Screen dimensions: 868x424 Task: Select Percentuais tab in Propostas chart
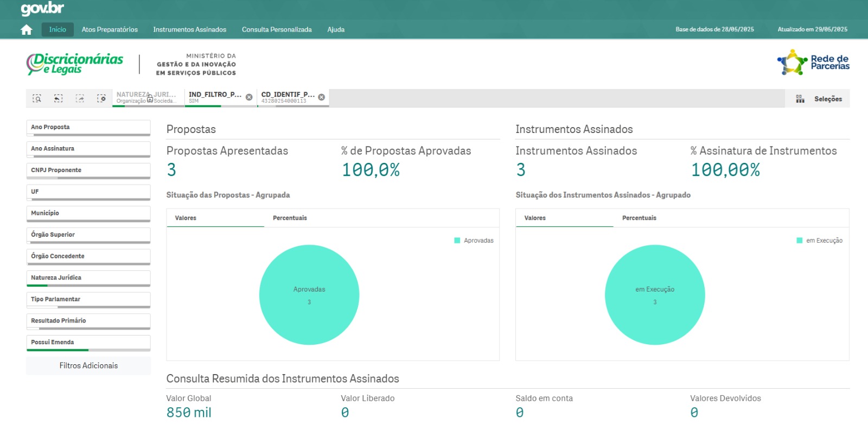(290, 218)
